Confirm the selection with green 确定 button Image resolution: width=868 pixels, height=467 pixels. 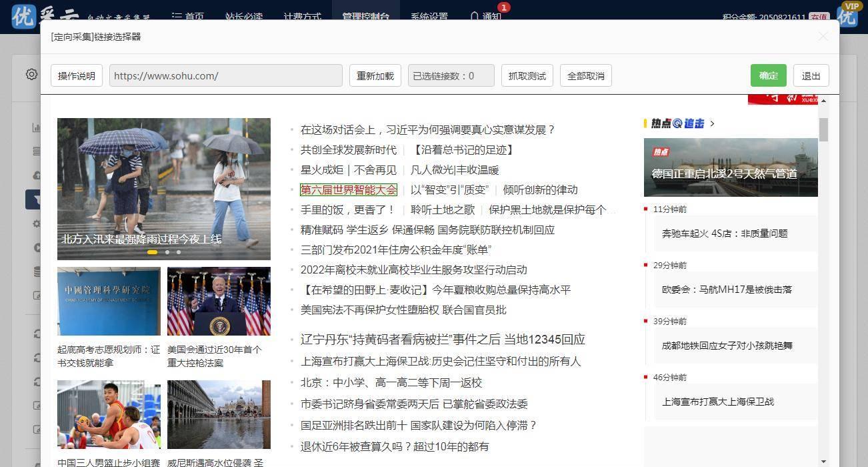tap(769, 75)
